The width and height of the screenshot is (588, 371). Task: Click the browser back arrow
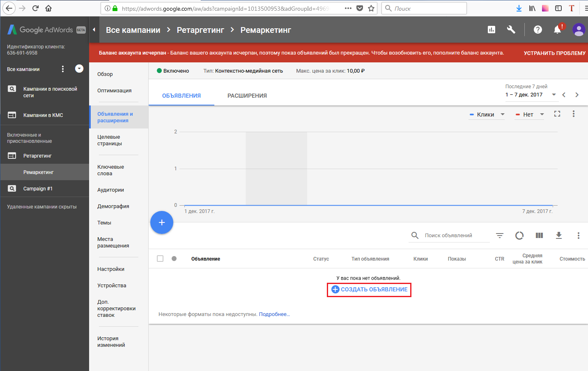tap(9, 8)
